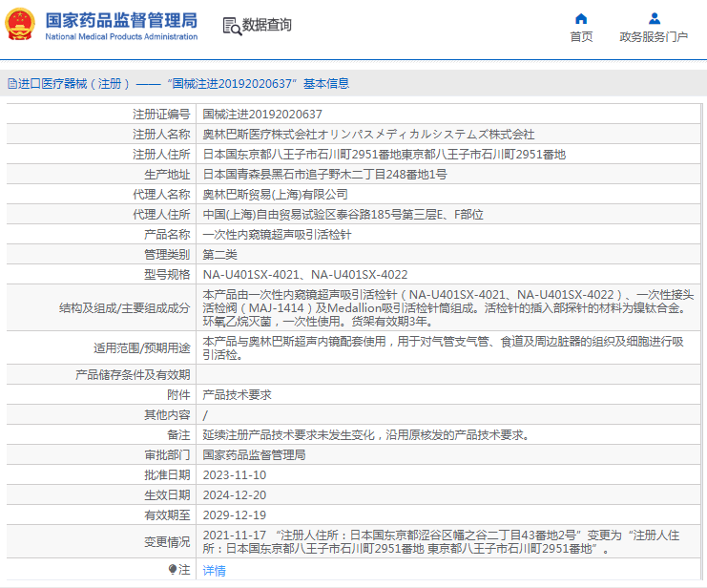Click the 注册人名称 value 奥林巴斯医疗株式会社
The height and width of the screenshot is (588, 707).
pyautogui.click(x=368, y=134)
